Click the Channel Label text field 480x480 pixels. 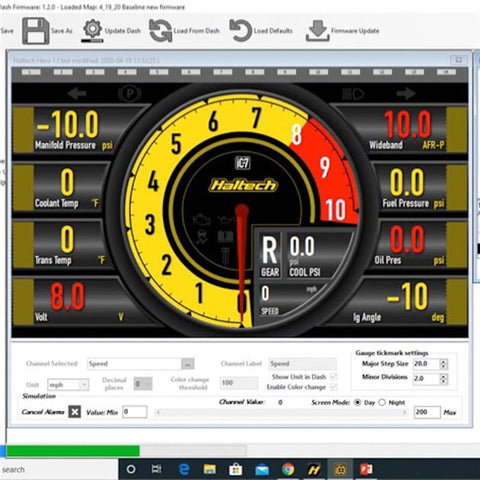coord(302,364)
